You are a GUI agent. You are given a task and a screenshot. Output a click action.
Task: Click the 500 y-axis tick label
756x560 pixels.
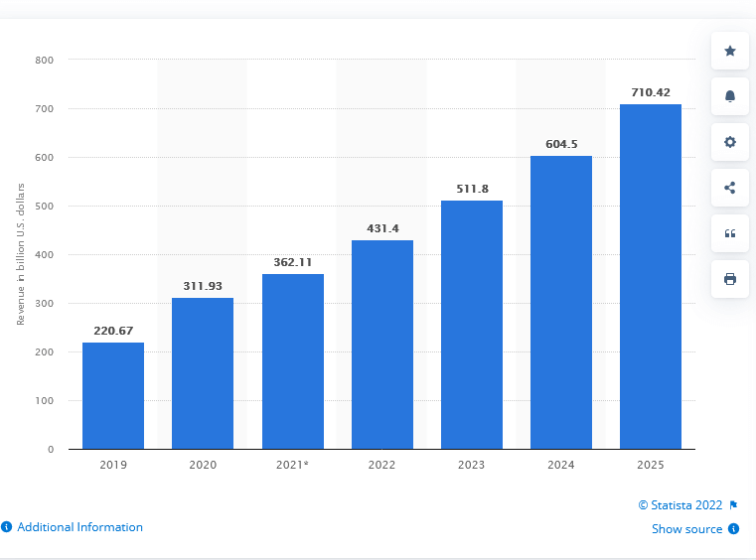point(45,207)
